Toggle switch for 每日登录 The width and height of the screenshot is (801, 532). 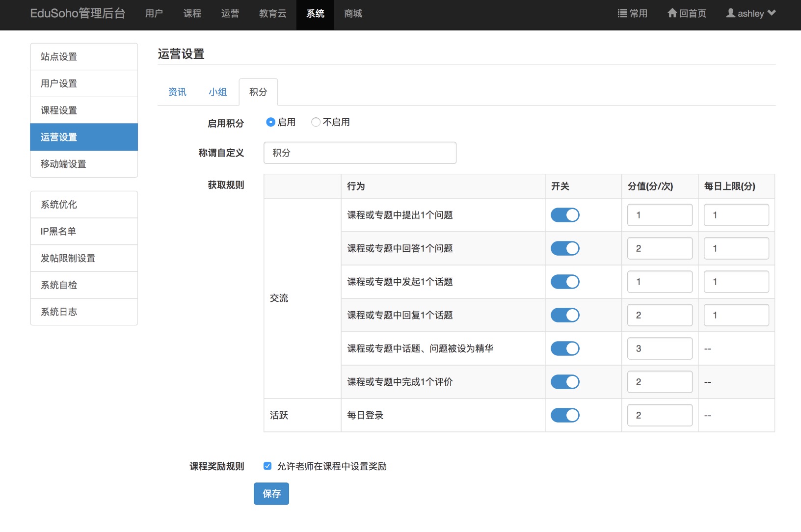pos(565,415)
